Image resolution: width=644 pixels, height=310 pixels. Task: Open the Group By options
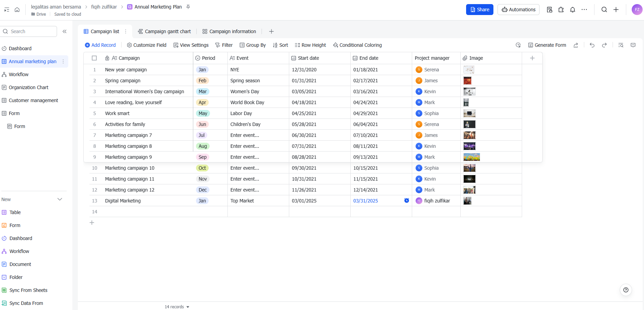[253, 45]
